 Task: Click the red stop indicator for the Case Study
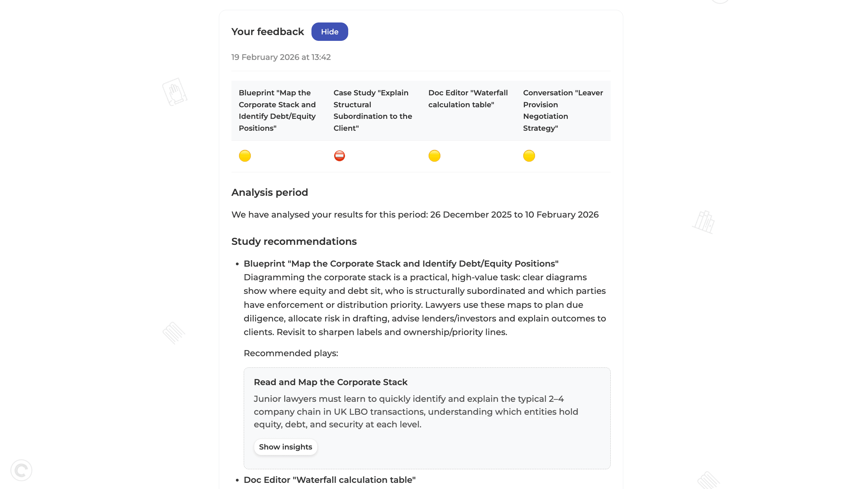tap(339, 156)
